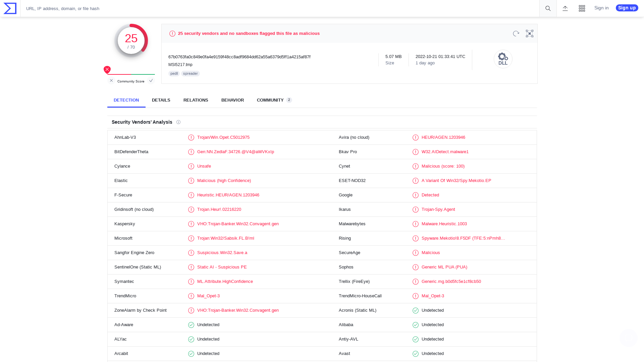
Task: Click the DLL file type badge
Action: click(503, 59)
